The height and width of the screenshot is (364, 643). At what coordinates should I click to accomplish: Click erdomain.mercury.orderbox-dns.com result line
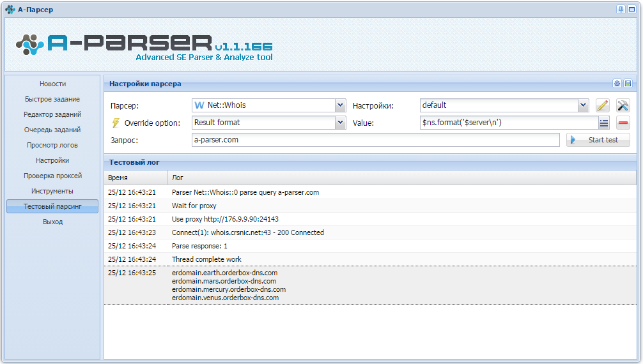tap(229, 289)
